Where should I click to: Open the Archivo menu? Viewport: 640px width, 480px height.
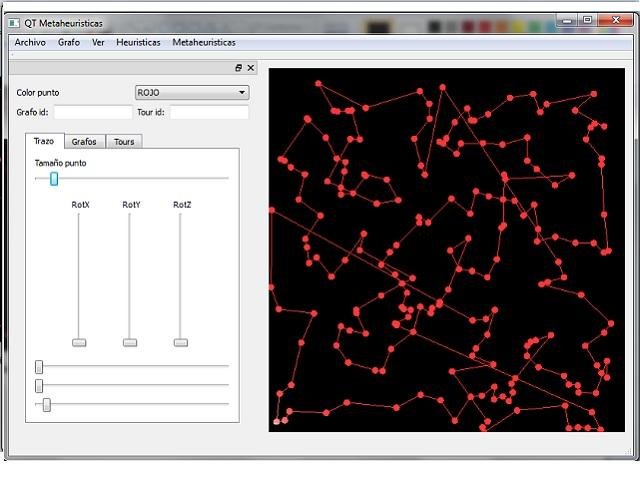30,42
